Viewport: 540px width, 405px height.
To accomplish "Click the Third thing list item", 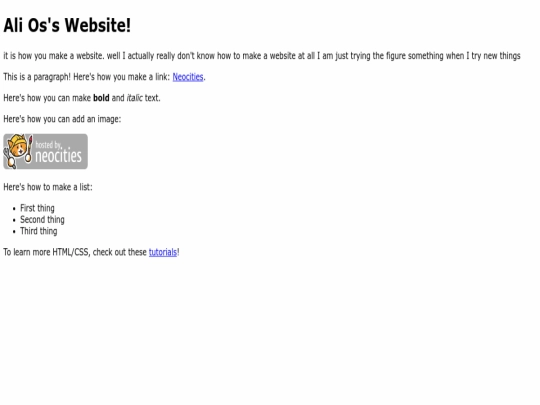I will click(x=39, y=231).
